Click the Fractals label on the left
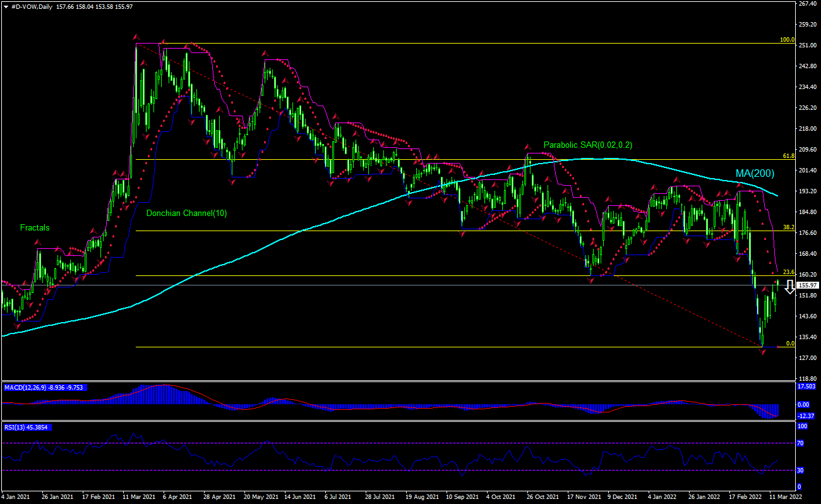Viewport: 821px width, 504px height. (35, 228)
